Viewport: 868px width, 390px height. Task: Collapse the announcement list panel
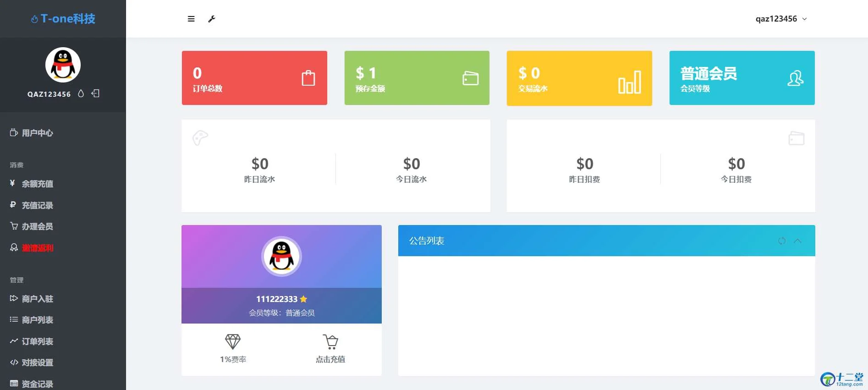pyautogui.click(x=797, y=241)
